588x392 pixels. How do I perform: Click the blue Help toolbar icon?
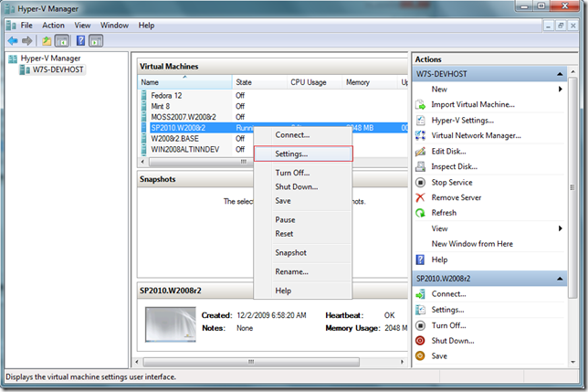click(x=80, y=40)
